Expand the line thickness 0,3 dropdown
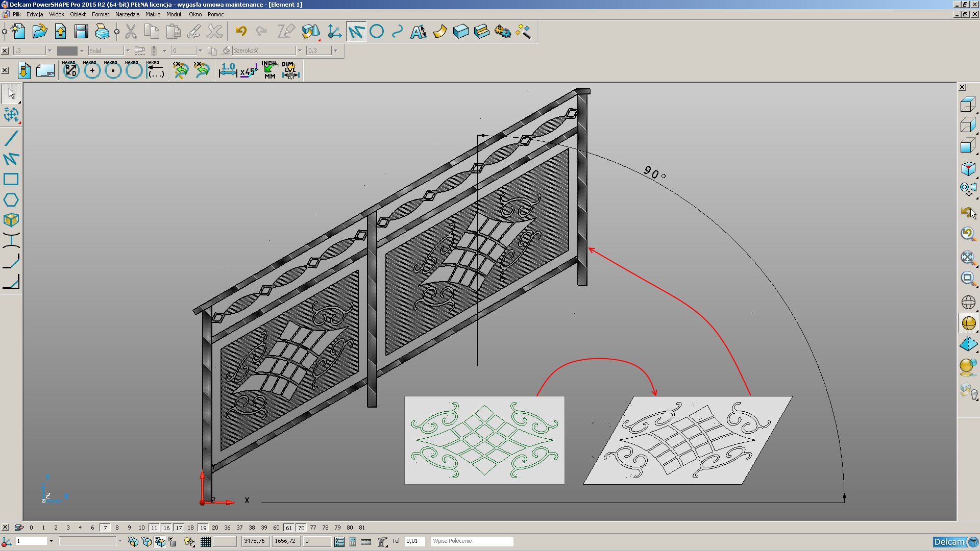Viewport: 980px width, 551px height. [335, 51]
